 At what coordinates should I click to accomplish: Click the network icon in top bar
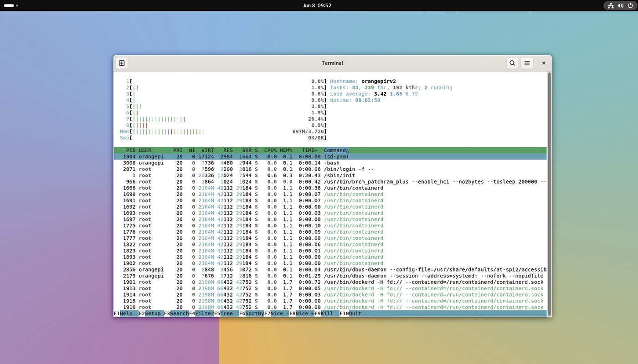point(611,5)
